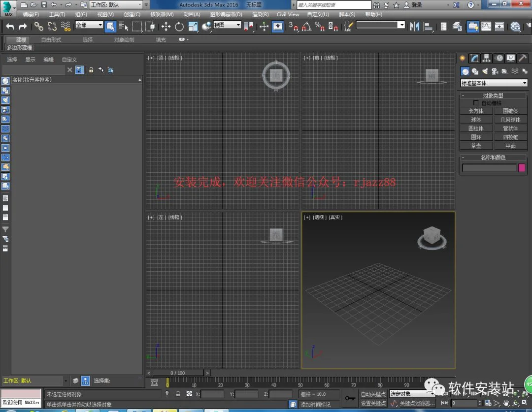The height and width of the screenshot is (412, 532).
Task: Click the 茶壶 teapot button
Action: [476, 146]
